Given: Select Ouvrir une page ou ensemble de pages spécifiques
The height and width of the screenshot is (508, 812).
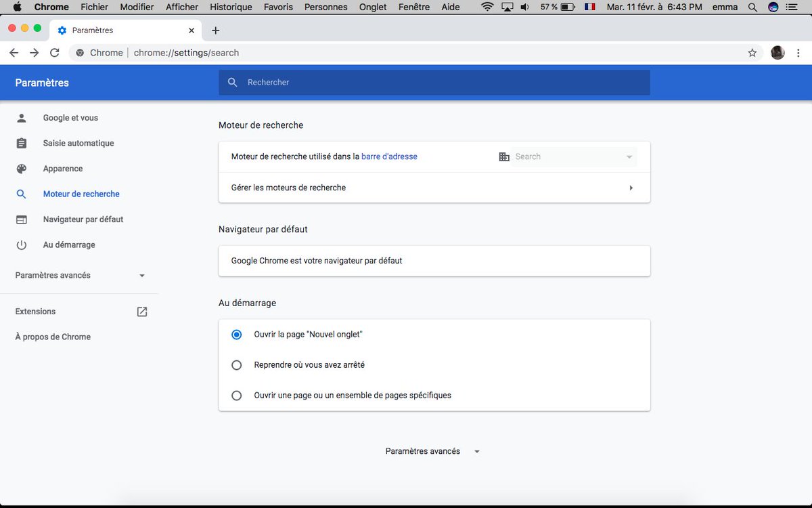Looking at the screenshot, I should 236,396.
